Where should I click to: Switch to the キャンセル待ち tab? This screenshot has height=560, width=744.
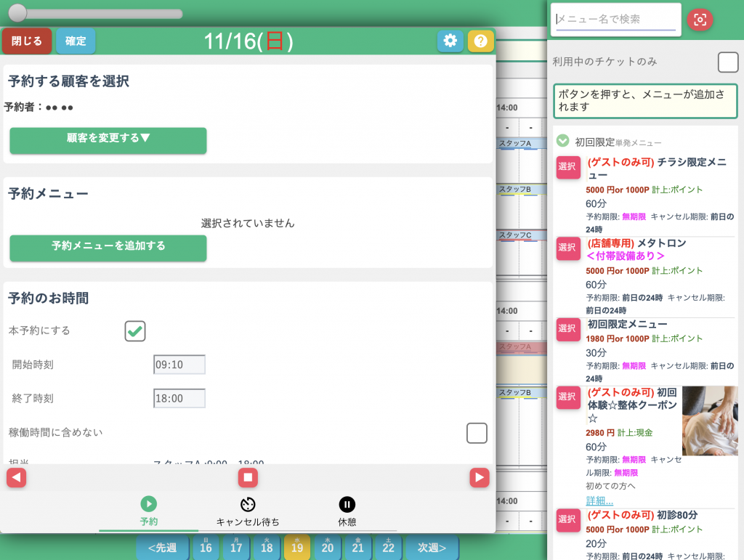(248, 512)
